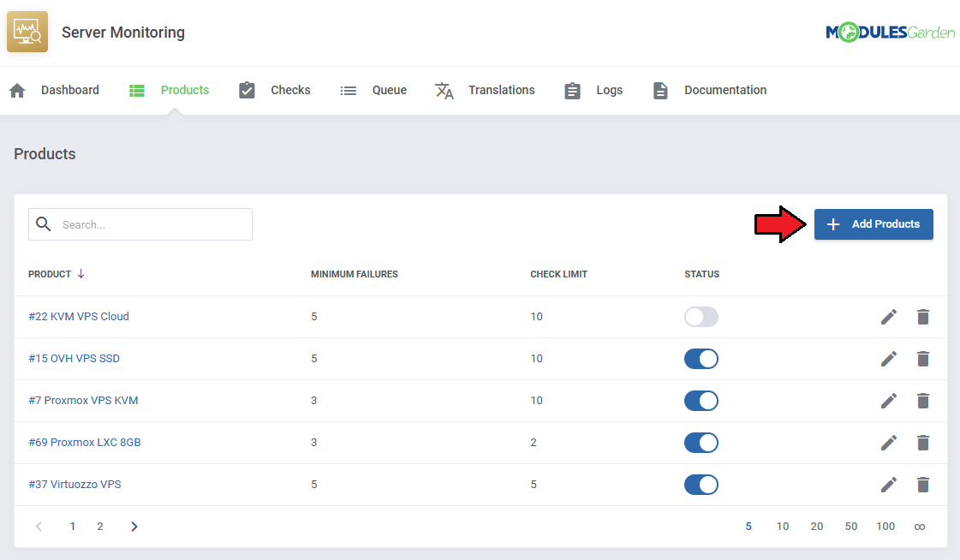Viewport: 960px width, 560px height.
Task: Click the PRODUCT column sort arrow
Action: coord(80,273)
